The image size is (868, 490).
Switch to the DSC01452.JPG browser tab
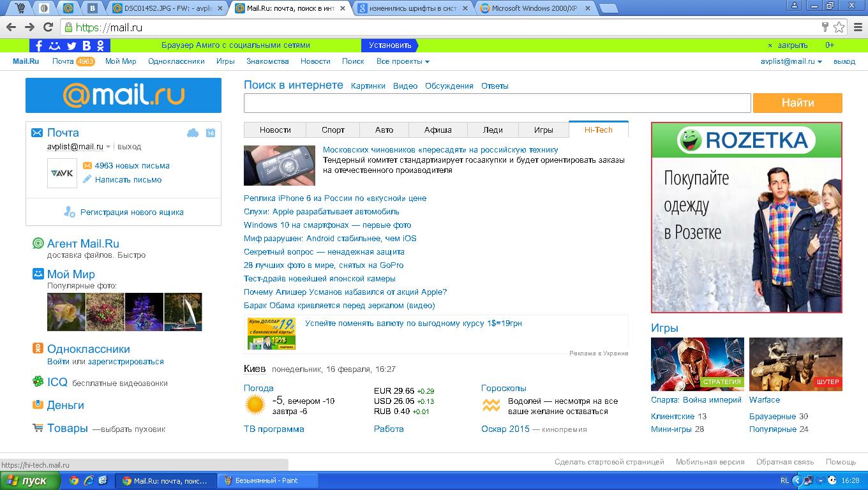pyautogui.click(x=168, y=9)
